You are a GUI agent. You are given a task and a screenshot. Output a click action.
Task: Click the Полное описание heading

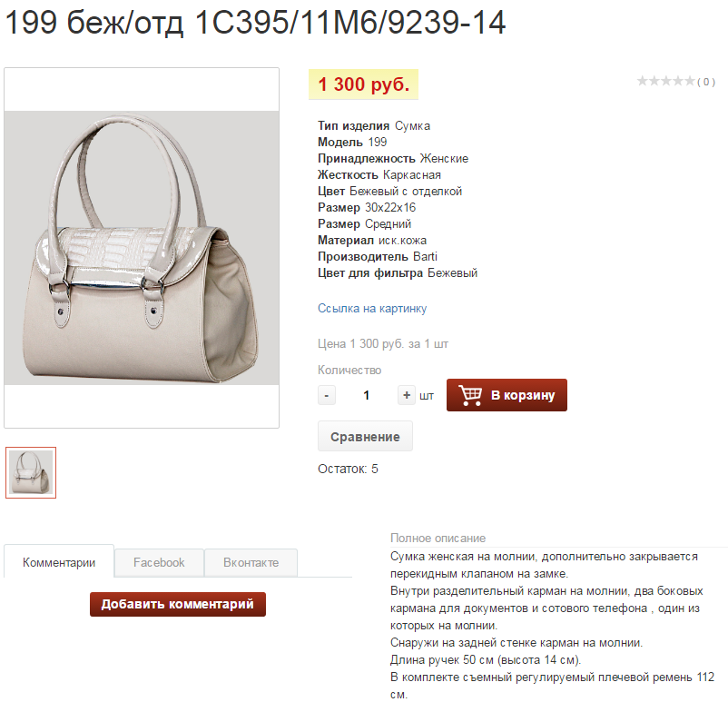(x=438, y=538)
